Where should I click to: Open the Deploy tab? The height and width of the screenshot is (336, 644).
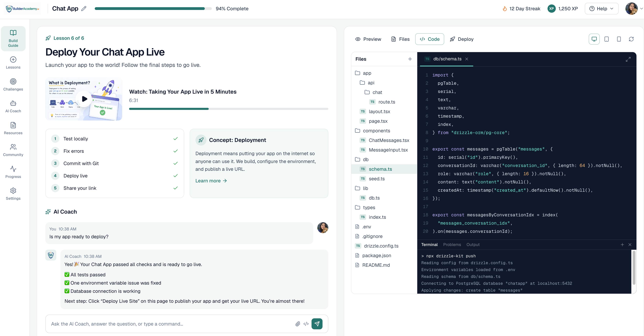[462, 39]
